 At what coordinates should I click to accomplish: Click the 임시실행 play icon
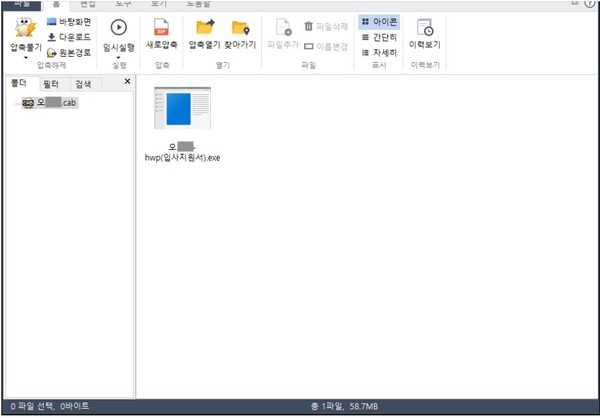coord(119,28)
